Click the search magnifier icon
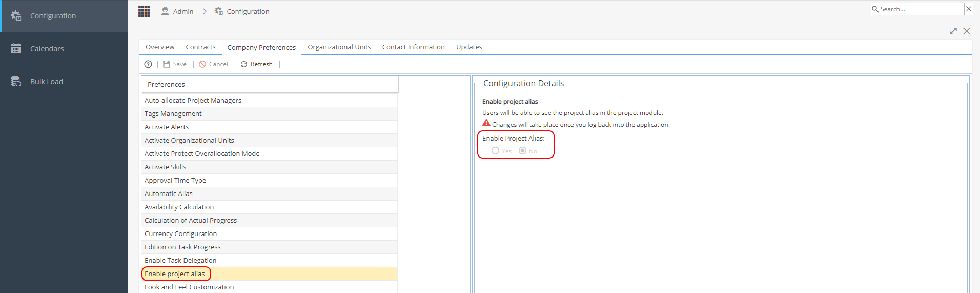Screen dimensions: 980x293 [x=875, y=9]
